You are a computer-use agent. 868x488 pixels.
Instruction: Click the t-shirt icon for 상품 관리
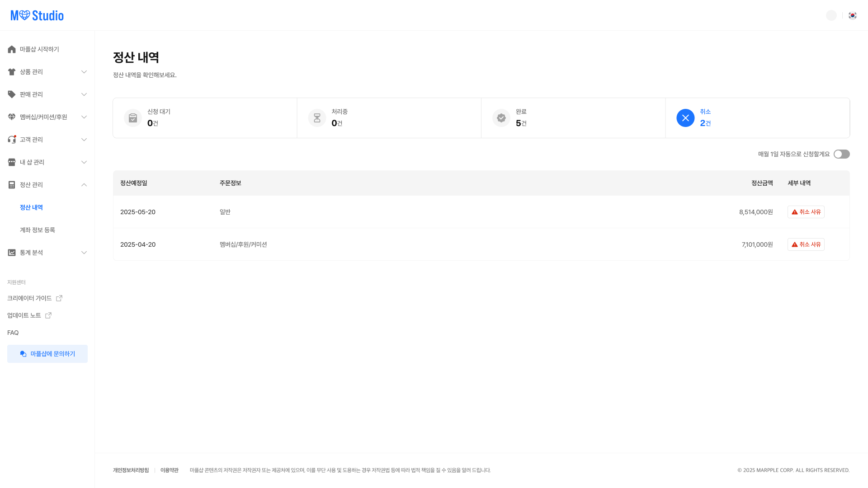pyautogui.click(x=12, y=72)
